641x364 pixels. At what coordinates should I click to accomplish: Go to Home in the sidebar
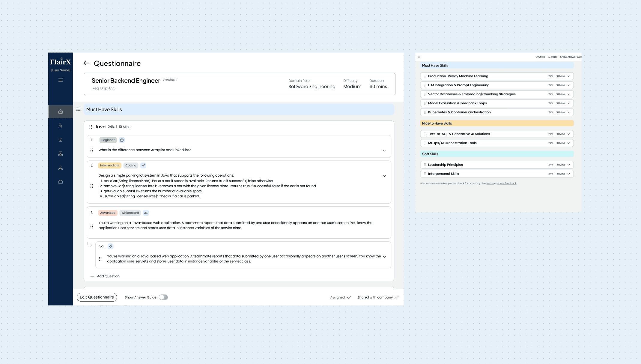point(61,112)
